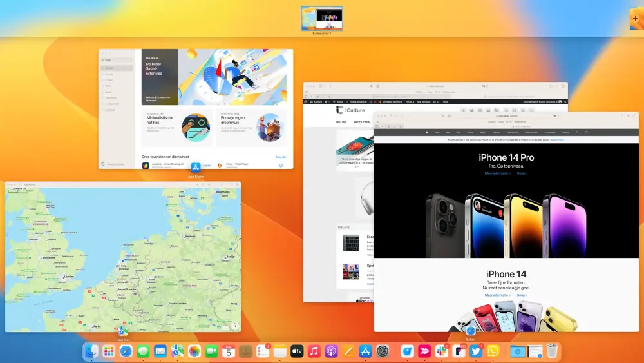Viewport: 644px width, 363px height.
Task: Click Meer informatie link under iPhone 14
Action: (497, 295)
